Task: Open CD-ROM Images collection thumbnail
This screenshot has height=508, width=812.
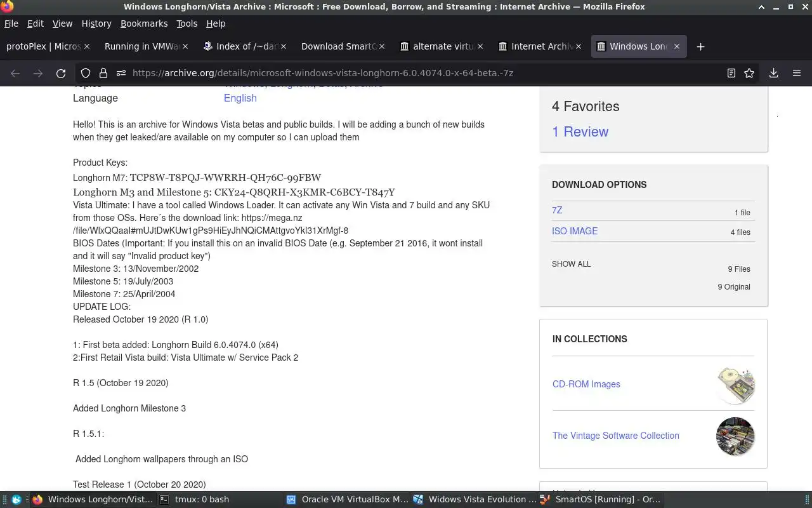Action: pos(735,384)
